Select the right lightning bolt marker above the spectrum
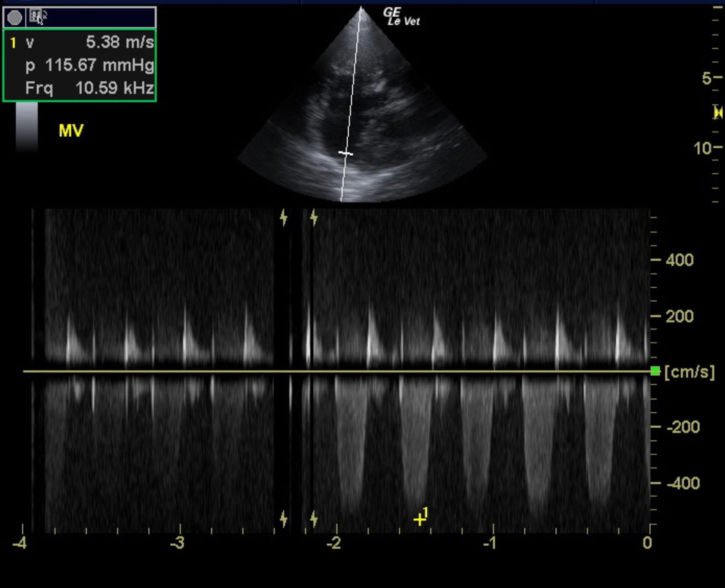 click(x=314, y=218)
